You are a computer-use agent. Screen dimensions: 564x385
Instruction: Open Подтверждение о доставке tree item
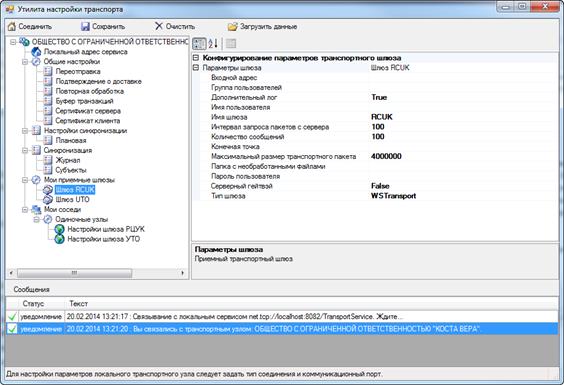[x=98, y=81]
